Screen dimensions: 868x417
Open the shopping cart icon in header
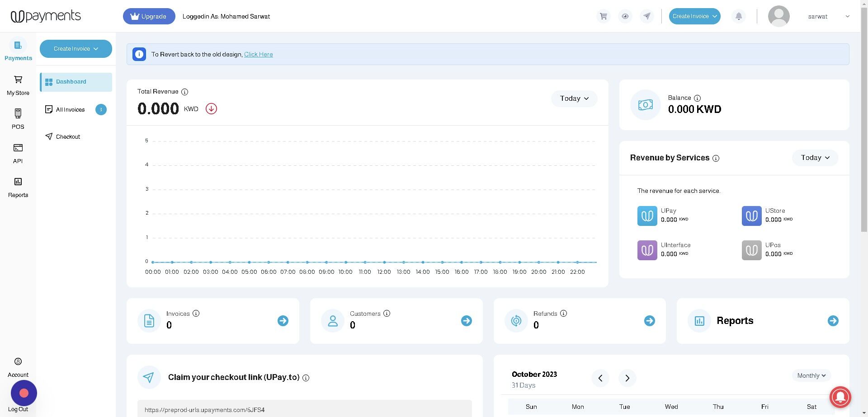tap(604, 16)
